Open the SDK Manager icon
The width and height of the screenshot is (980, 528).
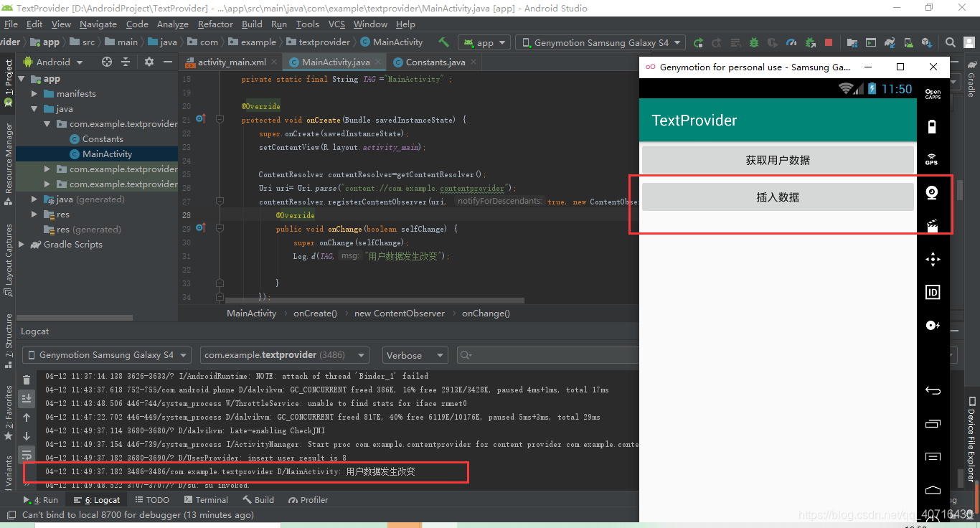click(x=926, y=42)
